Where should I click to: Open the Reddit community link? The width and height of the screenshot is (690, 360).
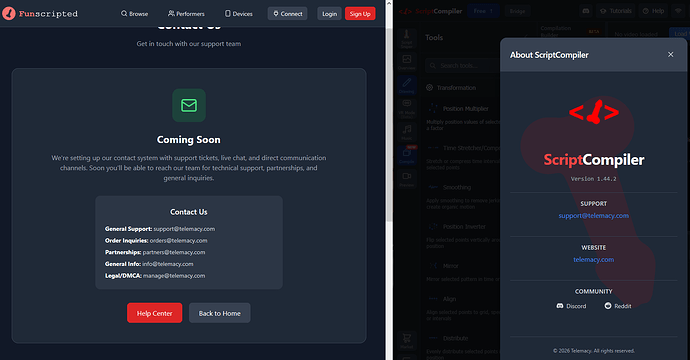click(x=618, y=306)
